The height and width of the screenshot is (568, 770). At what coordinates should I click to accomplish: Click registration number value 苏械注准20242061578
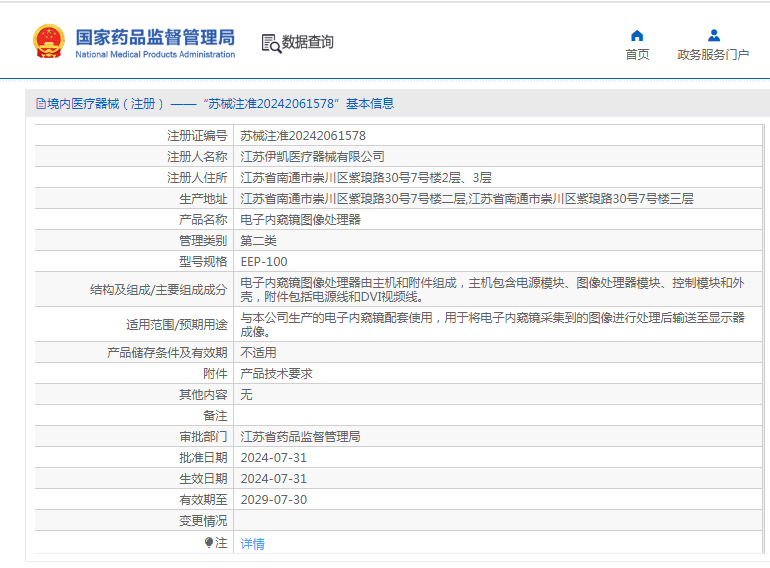(x=302, y=135)
